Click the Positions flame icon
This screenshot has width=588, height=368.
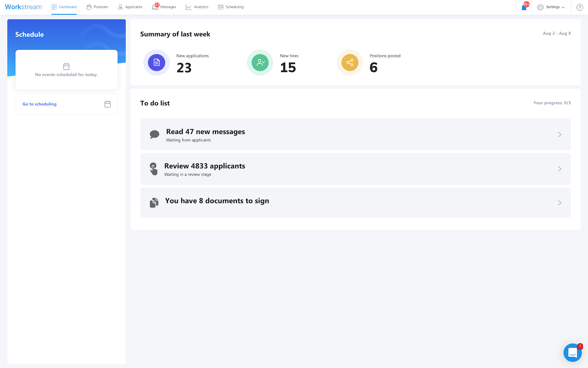89,7
